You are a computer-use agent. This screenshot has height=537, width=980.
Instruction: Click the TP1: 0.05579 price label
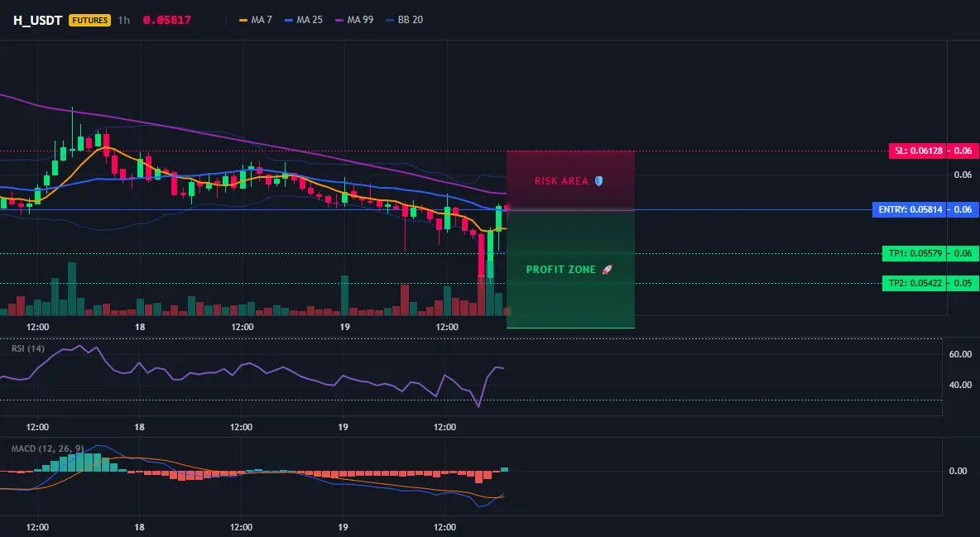(x=915, y=253)
